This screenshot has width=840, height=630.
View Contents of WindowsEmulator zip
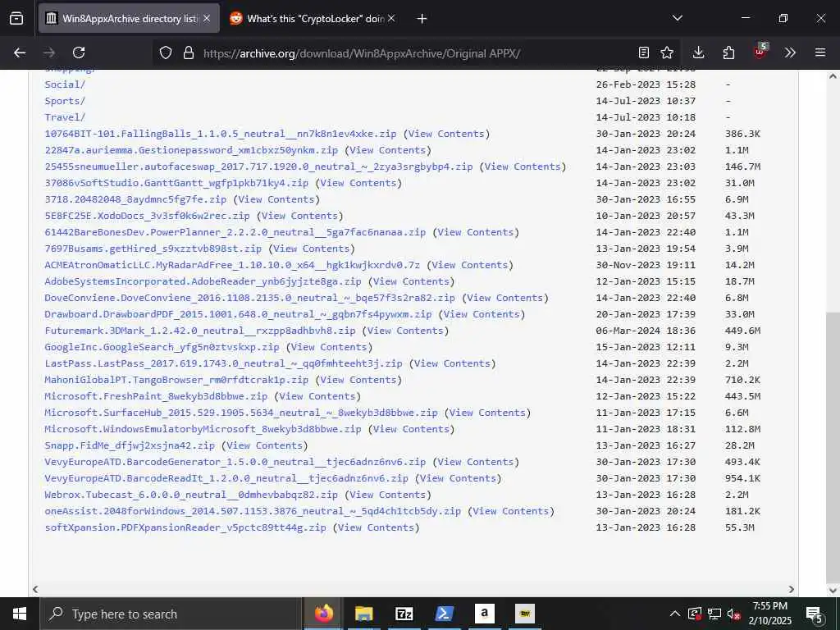click(411, 429)
